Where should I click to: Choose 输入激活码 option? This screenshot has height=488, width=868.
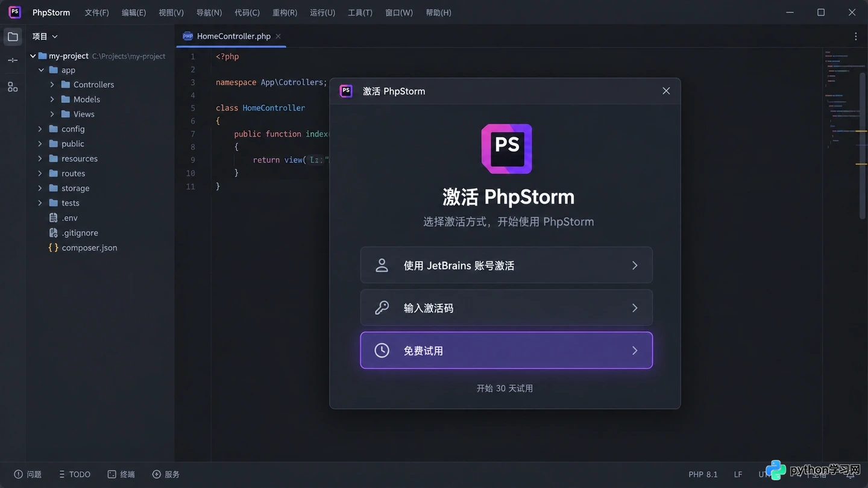506,308
